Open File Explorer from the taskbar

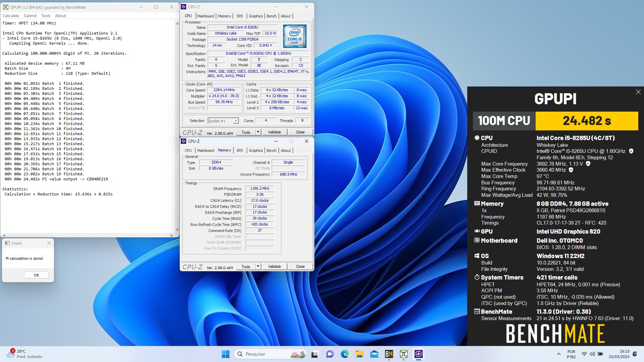[359, 354]
